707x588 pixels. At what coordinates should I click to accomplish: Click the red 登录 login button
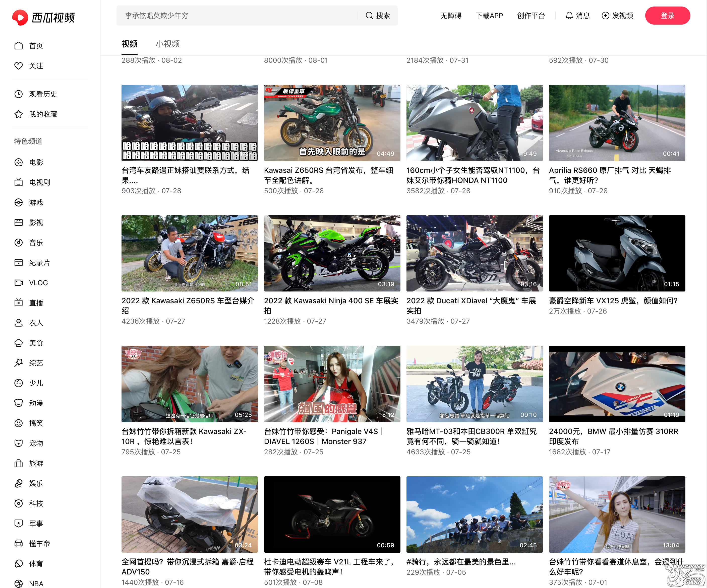click(x=667, y=16)
